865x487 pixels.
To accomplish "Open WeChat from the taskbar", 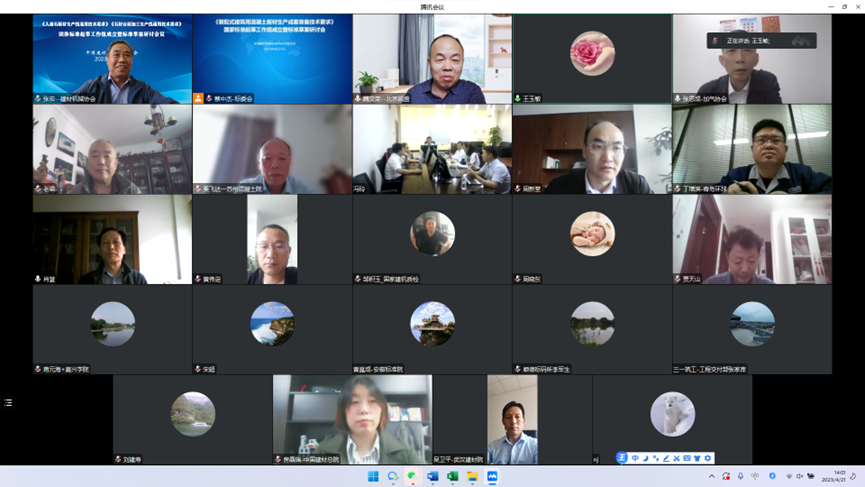I will (412, 477).
